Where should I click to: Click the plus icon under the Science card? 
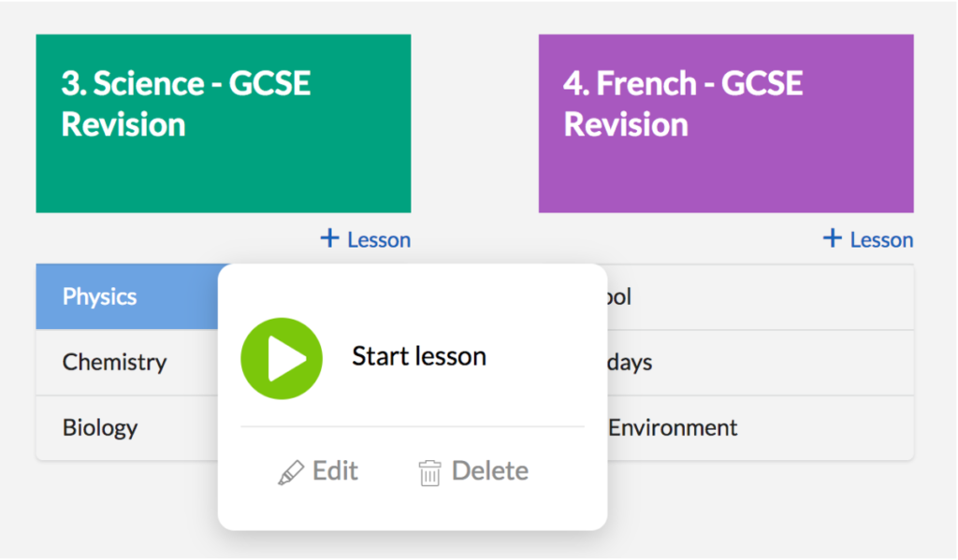click(x=329, y=239)
